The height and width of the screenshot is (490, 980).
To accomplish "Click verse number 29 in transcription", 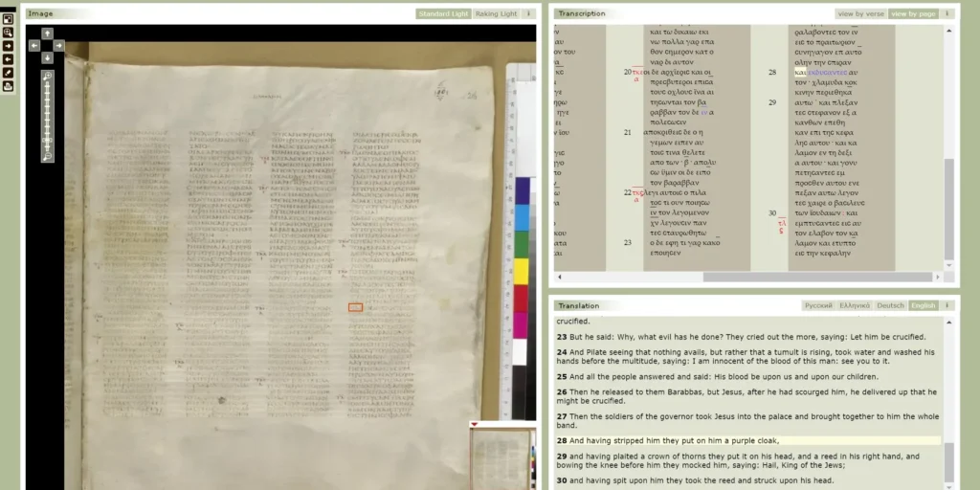I will [x=772, y=101].
